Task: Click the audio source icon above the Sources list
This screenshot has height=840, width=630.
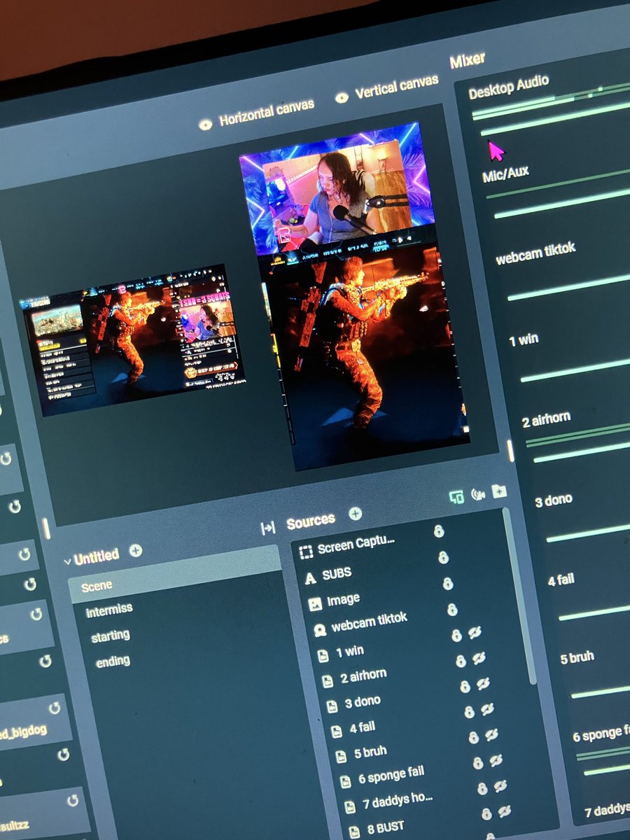Action: (x=478, y=494)
